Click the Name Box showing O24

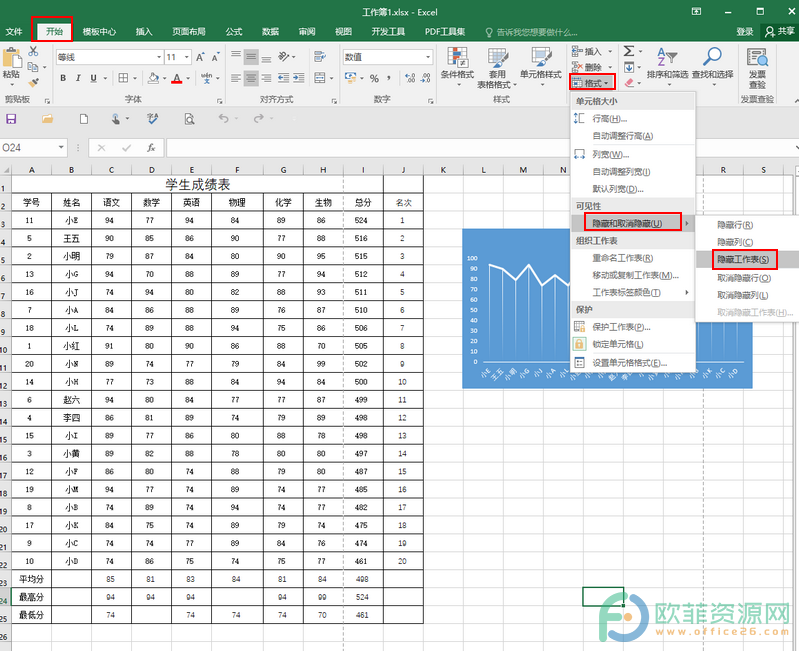tap(34, 148)
